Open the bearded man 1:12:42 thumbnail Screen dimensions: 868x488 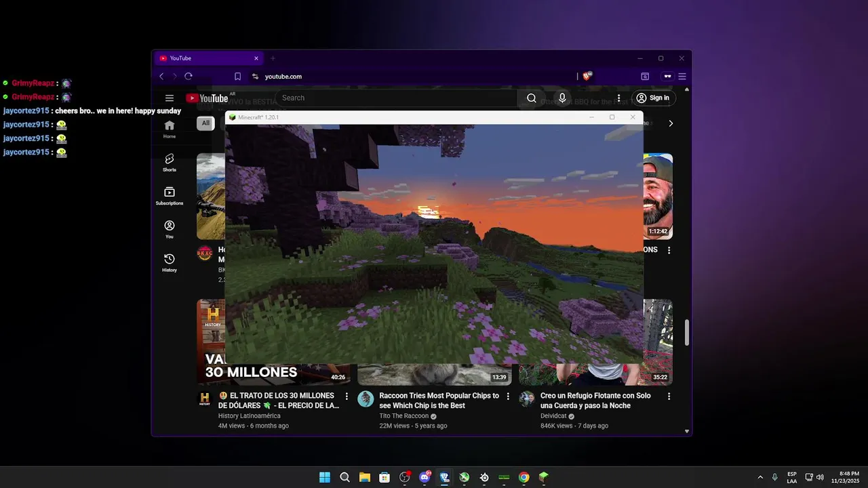pyautogui.click(x=658, y=197)
